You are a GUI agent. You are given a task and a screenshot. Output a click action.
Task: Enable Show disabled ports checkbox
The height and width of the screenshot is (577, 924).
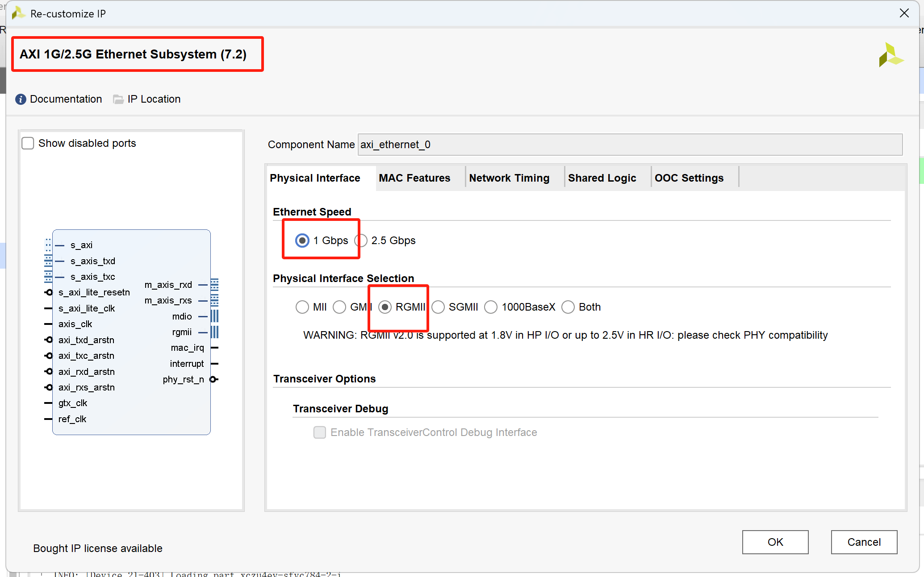click(28, 143)
